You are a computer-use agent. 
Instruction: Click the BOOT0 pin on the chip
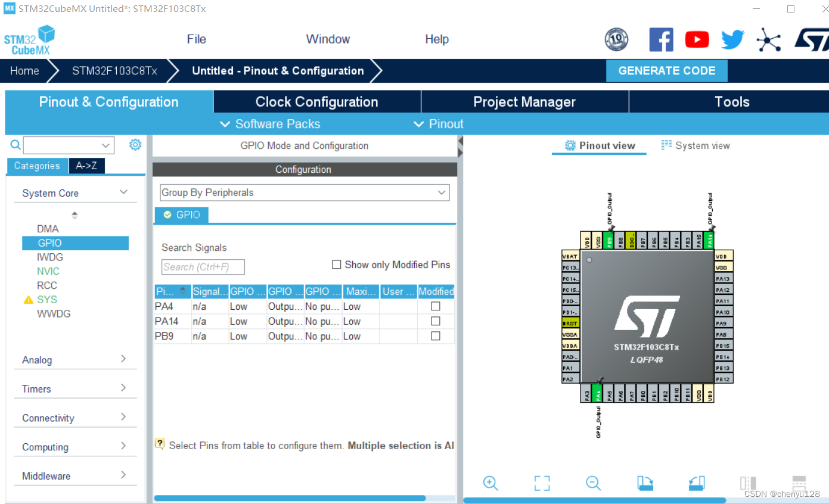[x=632, y=241]
